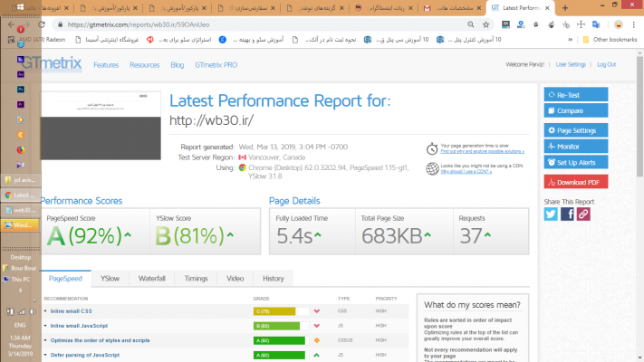
Task: Click the zoom magnifier in address bar
Action: point(471,24)
